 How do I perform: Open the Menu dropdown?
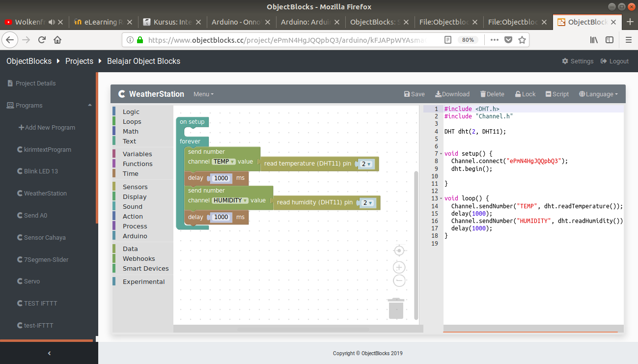[203, 94]
